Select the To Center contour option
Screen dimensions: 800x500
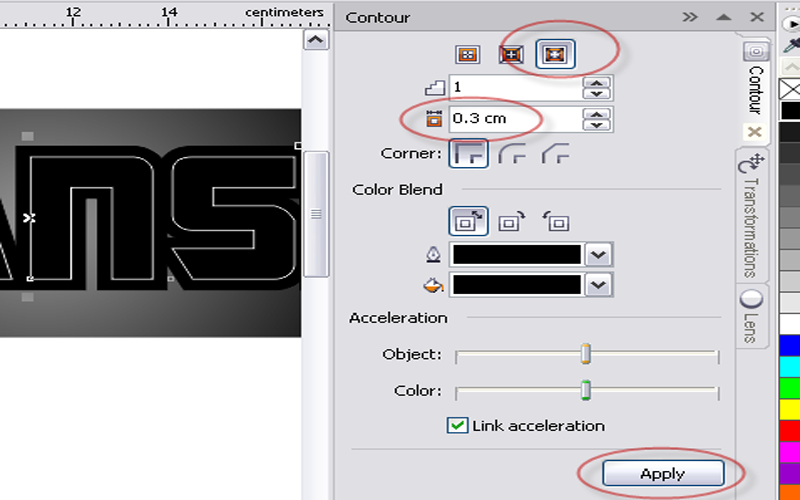tap(467, 54)
